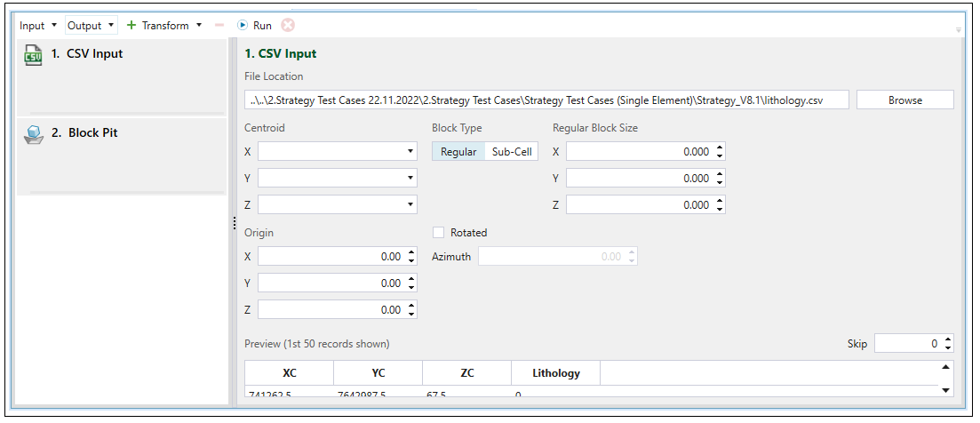
Task: Increment Regular Block Size X value
Action: 719,148
